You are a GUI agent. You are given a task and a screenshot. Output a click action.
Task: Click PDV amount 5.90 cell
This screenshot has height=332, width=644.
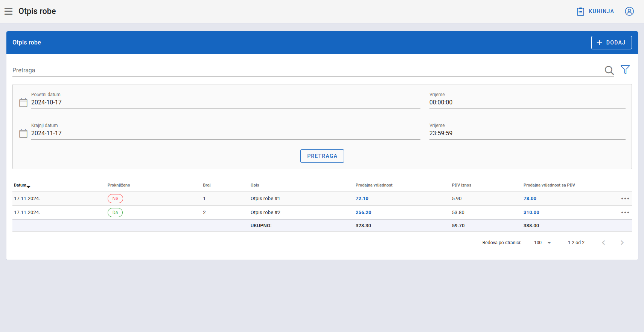click(x=457, y=199)
